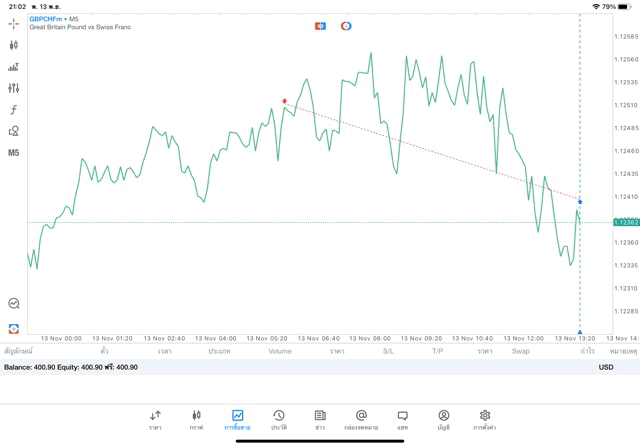
Task: Tap the blue-red icon at chart top
Action: pyautogui.click(x=320, y=26)
